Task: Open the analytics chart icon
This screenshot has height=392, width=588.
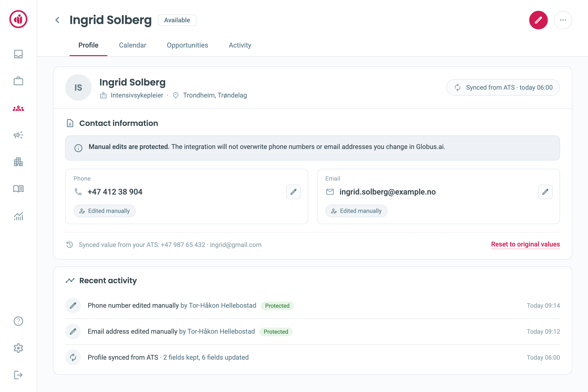Action: tap(18, 216)
